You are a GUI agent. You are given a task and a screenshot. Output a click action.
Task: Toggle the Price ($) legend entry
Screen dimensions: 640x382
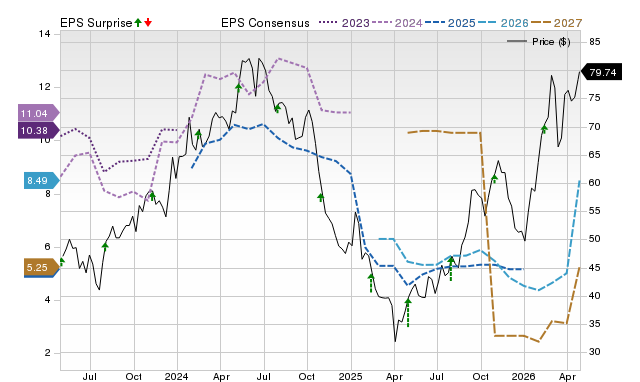point(538,42)
